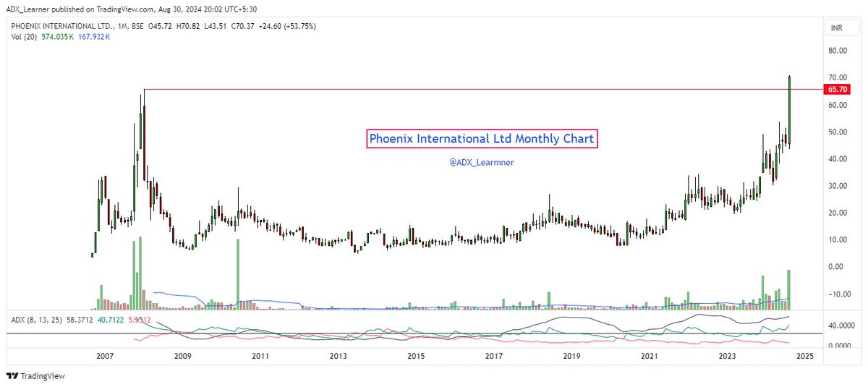Image resolution: width=868 pixels, height=387 pixels.
Task: Click the 2015 label on time axis
Action: pos(416,357)
